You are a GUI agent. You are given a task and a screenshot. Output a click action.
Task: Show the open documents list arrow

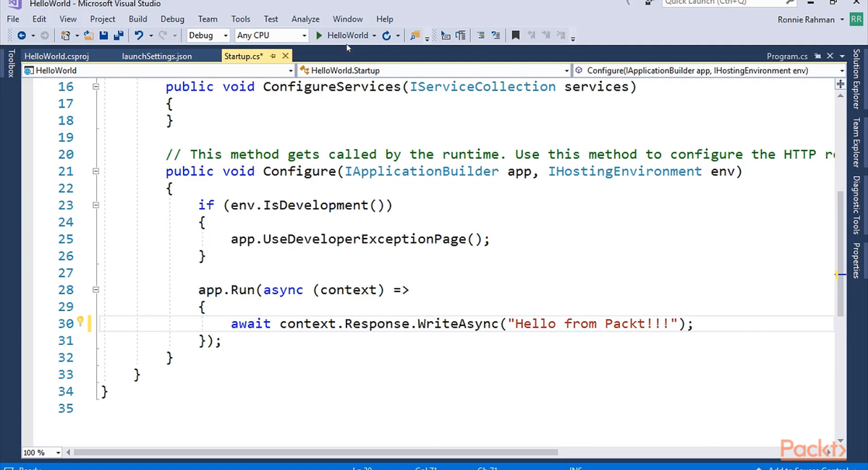click(x=843, y=56)
